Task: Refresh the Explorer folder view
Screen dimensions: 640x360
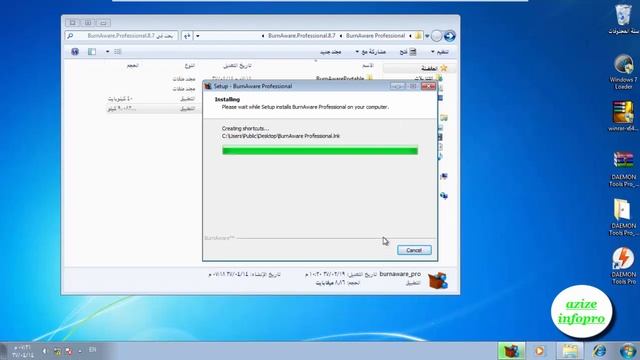Action: pos(187,36)
